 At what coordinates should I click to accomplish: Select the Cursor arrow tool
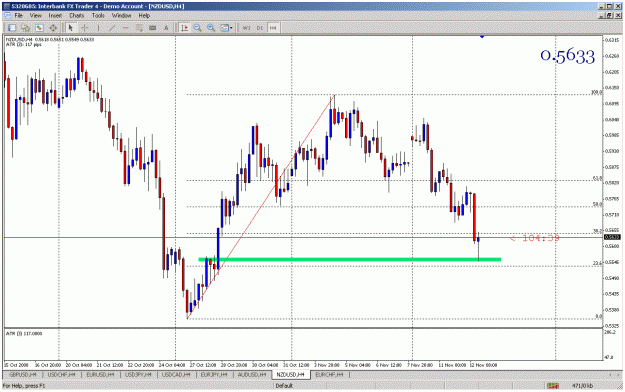click(x=71, y=28)
